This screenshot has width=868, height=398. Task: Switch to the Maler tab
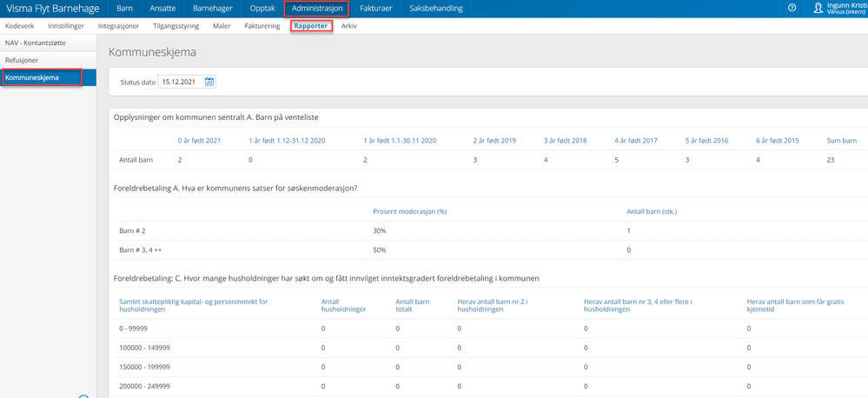(222, 26)
